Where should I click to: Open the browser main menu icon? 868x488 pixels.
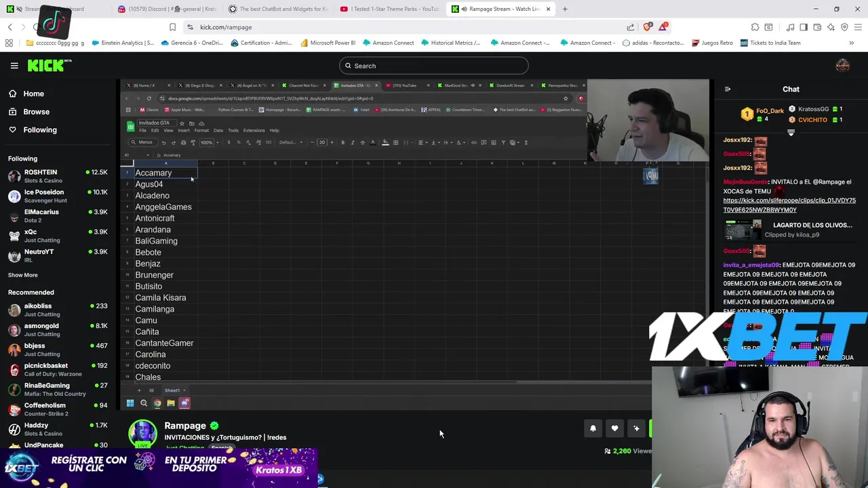858,27
